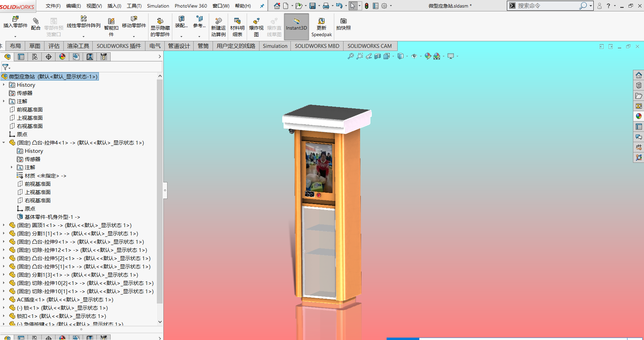Launch Smart Fasteners (智能扣件)
The width and height of the screenshot is (644, 340).
111,27
